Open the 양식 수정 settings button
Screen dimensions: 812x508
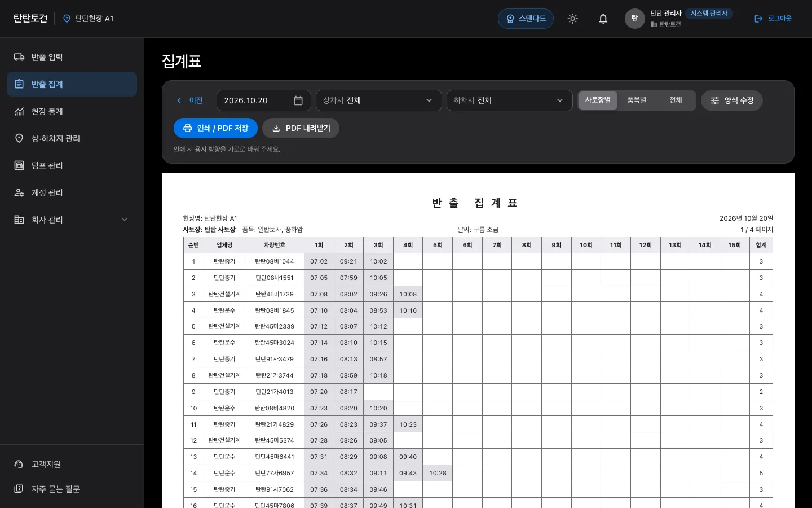732,100
